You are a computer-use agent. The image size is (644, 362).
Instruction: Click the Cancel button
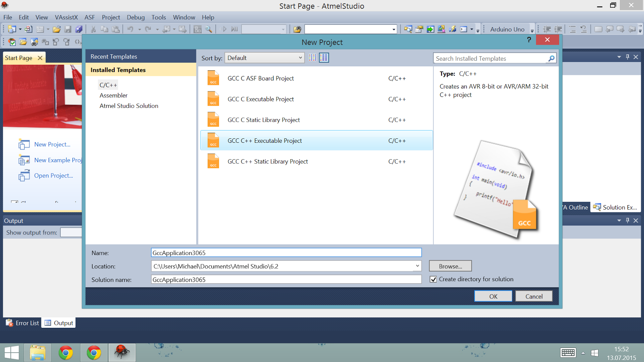point(534,296)
